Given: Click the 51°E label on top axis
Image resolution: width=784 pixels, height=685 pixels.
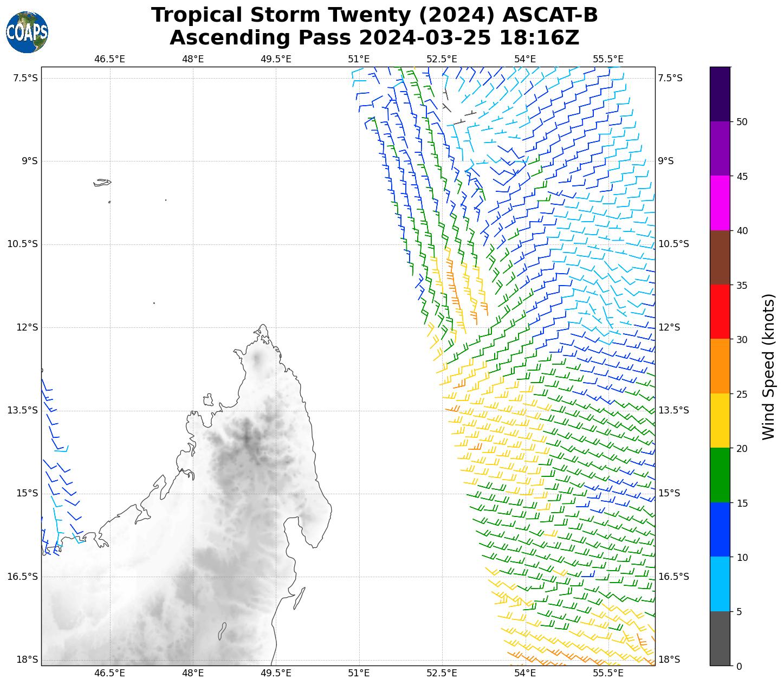Looking at the screenshot, I should (359, 59).
